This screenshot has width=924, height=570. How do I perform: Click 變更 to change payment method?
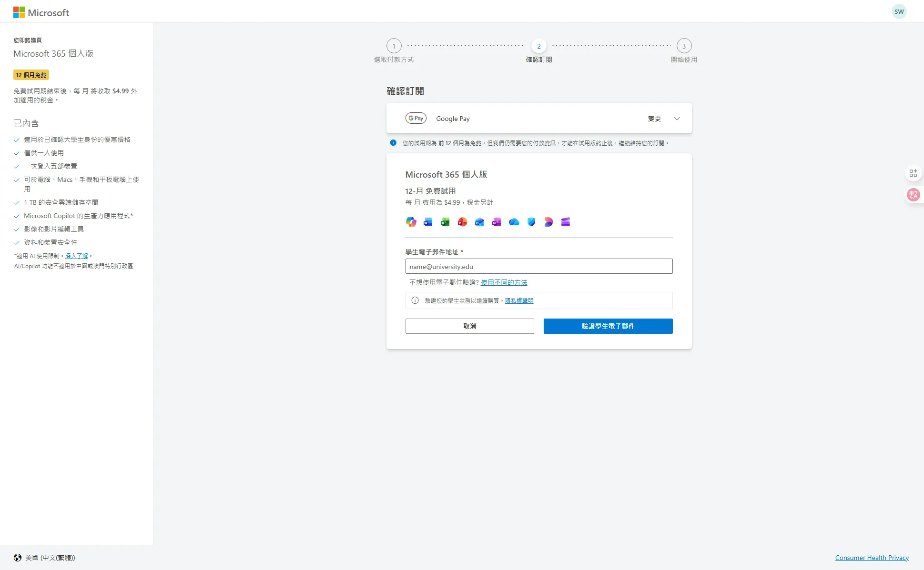(654, 119)
